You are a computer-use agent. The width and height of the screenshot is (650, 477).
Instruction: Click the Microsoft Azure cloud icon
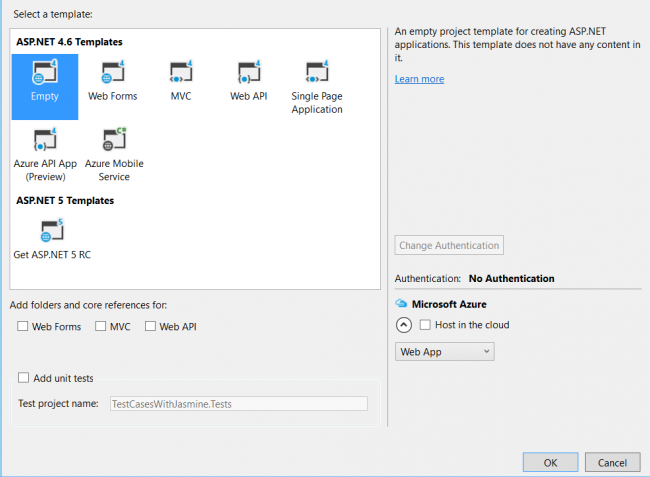click(x=401, y=303)
